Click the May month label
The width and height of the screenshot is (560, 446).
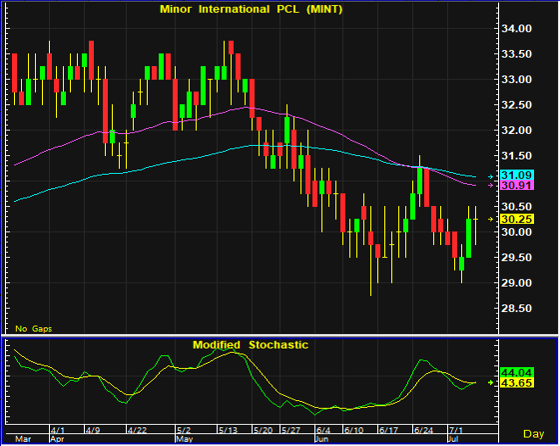tap(185, 439)
